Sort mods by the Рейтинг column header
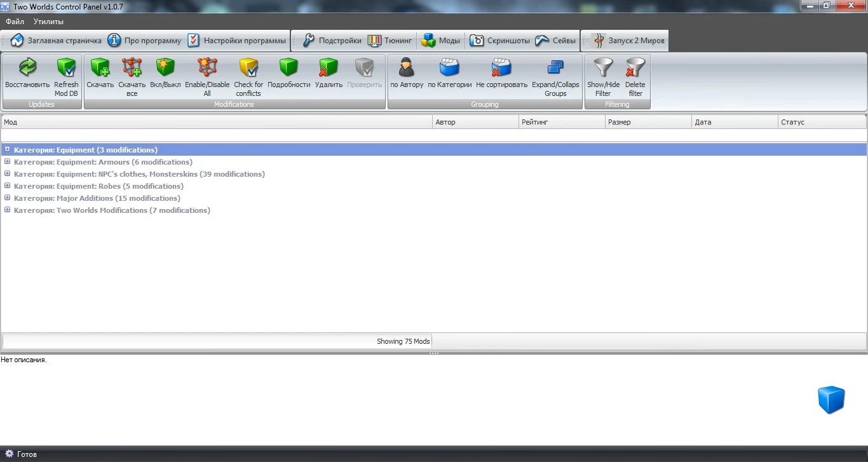 [560, 121]
